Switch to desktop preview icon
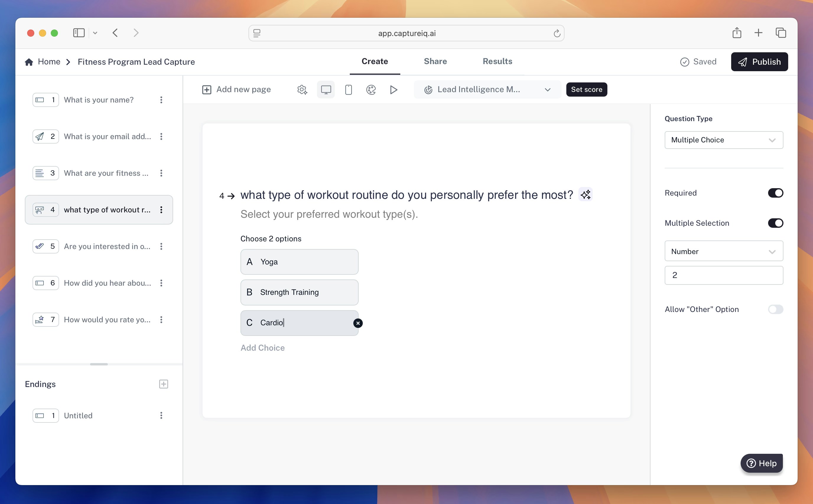Viewport: 813px width, 504px height. click(x=326, y=90)
